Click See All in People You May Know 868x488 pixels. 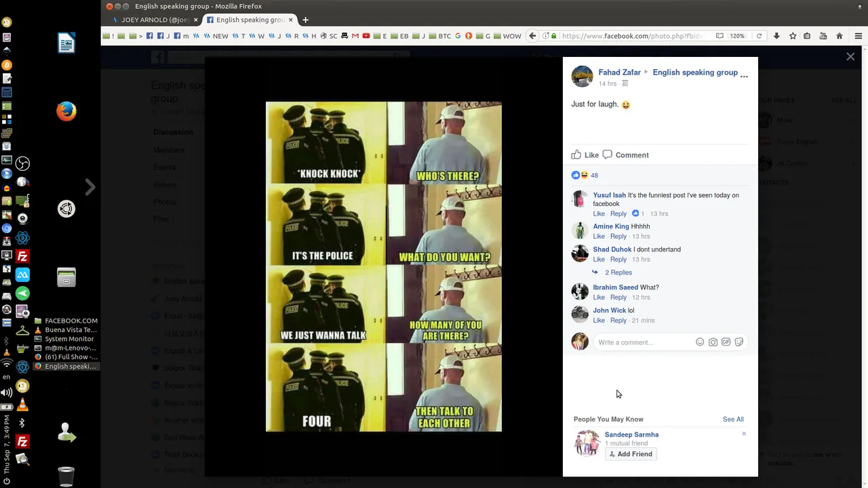733,420
